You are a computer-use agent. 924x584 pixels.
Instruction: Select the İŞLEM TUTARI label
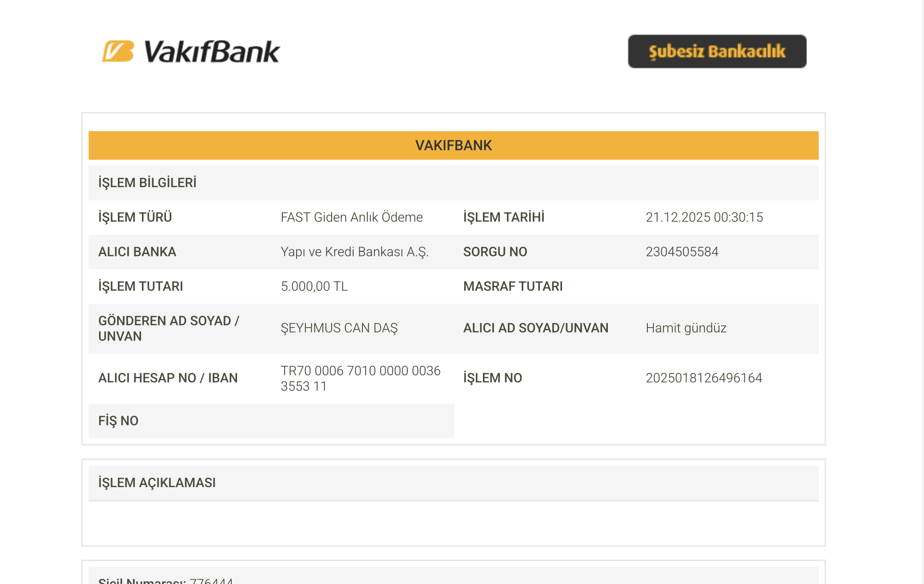click(x=141, y=287)
